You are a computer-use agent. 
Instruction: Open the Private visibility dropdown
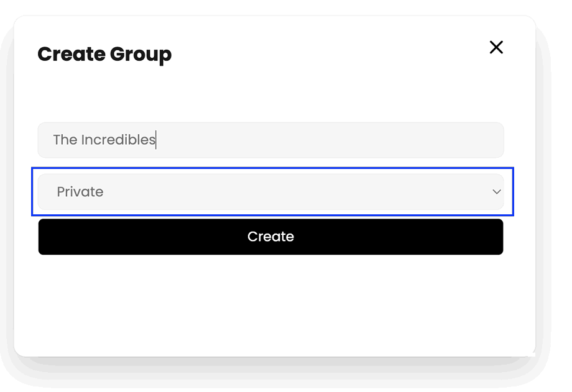coord(270,192)
